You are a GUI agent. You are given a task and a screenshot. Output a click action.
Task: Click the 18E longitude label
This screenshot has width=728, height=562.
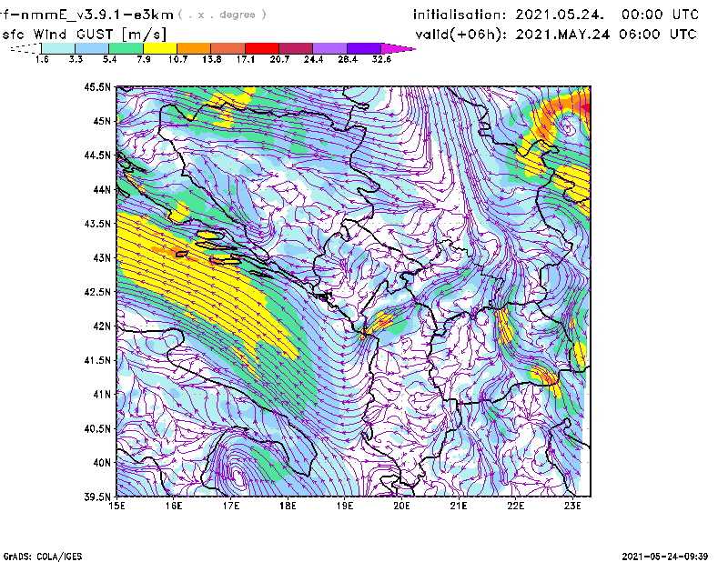click(288, 506)
